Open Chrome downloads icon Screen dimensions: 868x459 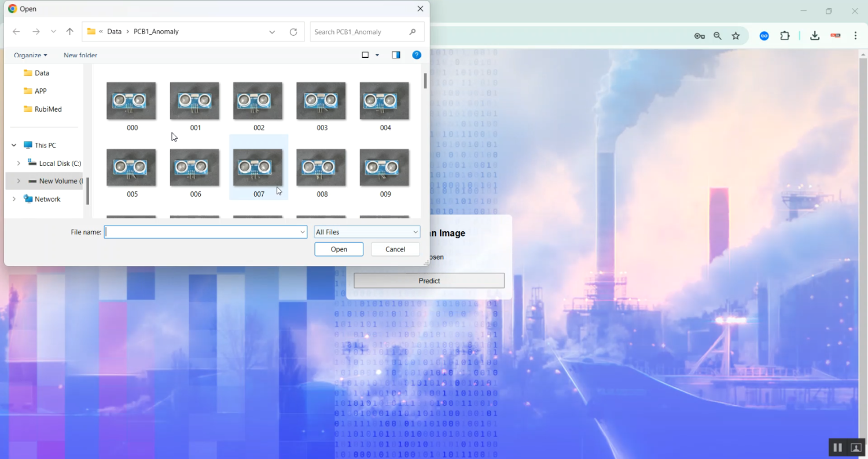[x=814, y=36]
